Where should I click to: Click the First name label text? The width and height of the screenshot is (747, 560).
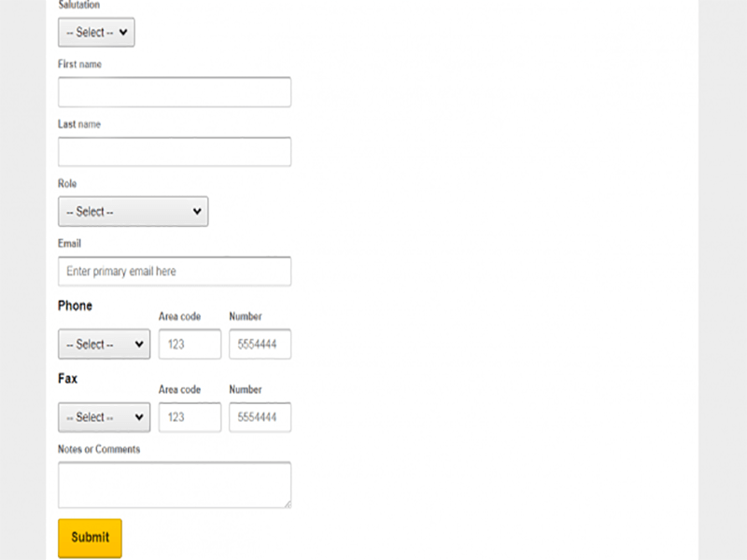pyautogui.click(x=79, y=64)
